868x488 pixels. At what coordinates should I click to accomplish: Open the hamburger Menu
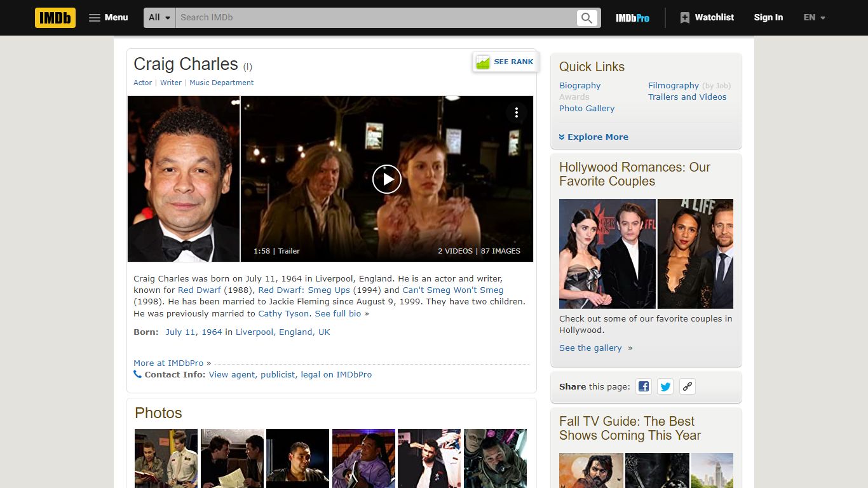pyautogui.click(x=109, y=18)
